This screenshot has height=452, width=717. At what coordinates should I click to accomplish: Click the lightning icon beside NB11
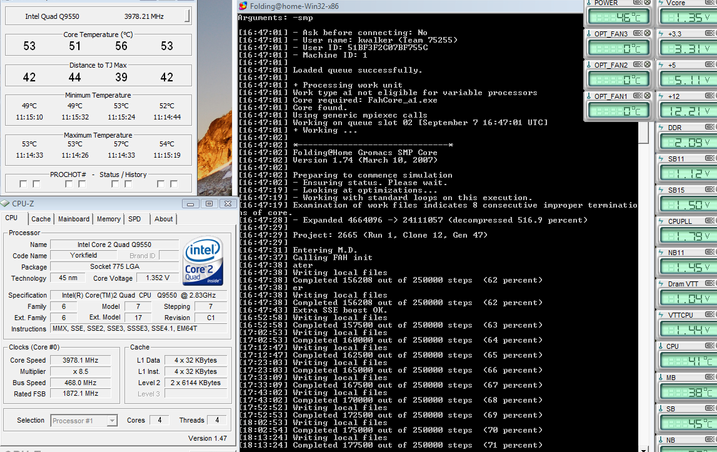661,253
